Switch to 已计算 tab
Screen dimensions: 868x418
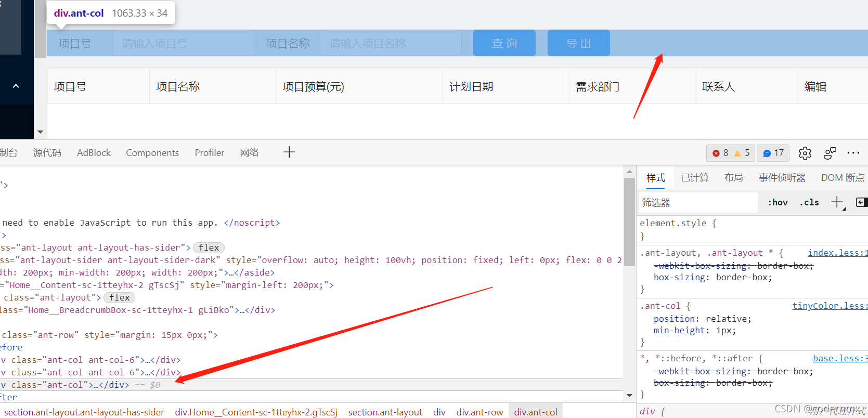(695, 178)
